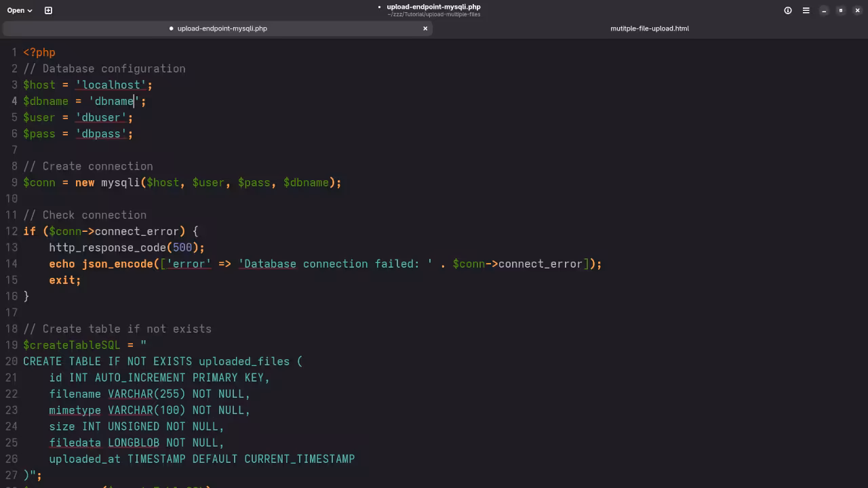This screenshot has width=868, height=488.
Task: Place cursor in the 'localhost' string
Action: [x=111, y=85]
